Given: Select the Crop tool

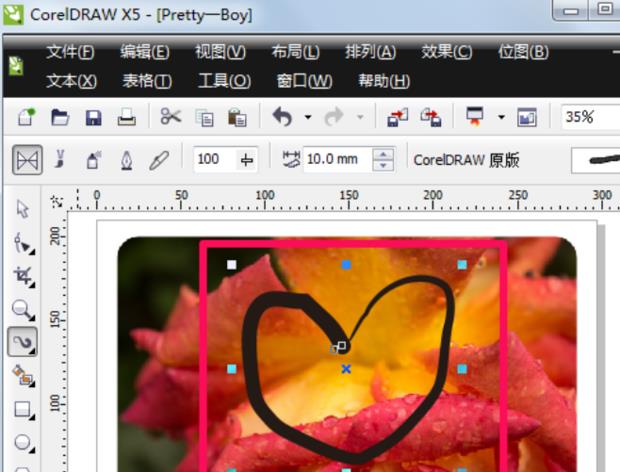Looking at the screenshot, I should [23, 276].
